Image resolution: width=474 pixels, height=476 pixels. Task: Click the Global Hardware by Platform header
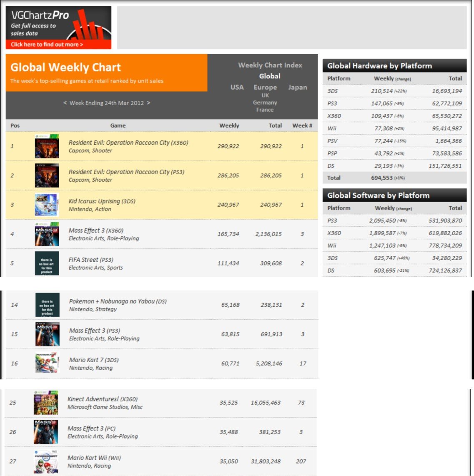[x=394, y=65]
